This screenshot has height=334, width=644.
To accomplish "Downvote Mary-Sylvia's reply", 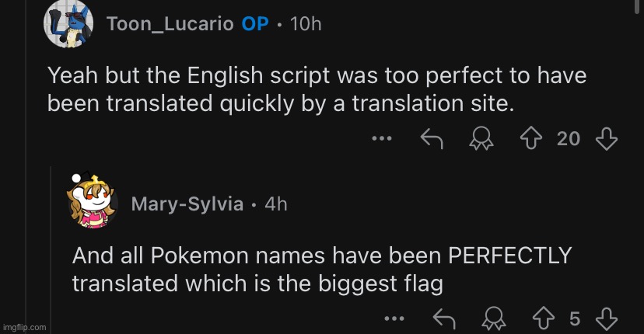I will [x=606, y=318].
